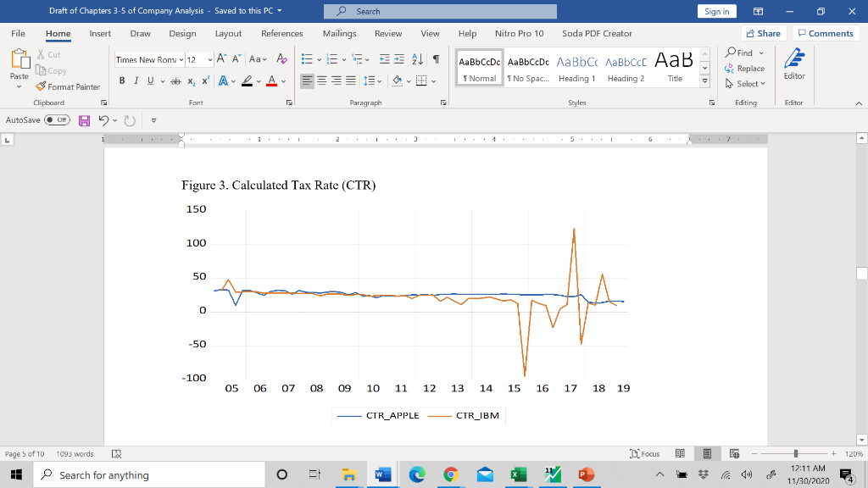Select the bullet list icon
The image size is (868, 488).
(309, 58)
